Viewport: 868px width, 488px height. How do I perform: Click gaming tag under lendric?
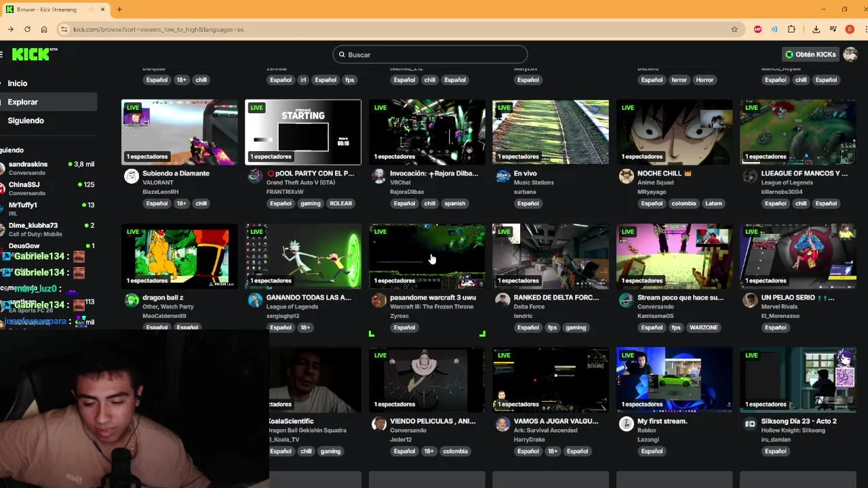pos(575,327)
